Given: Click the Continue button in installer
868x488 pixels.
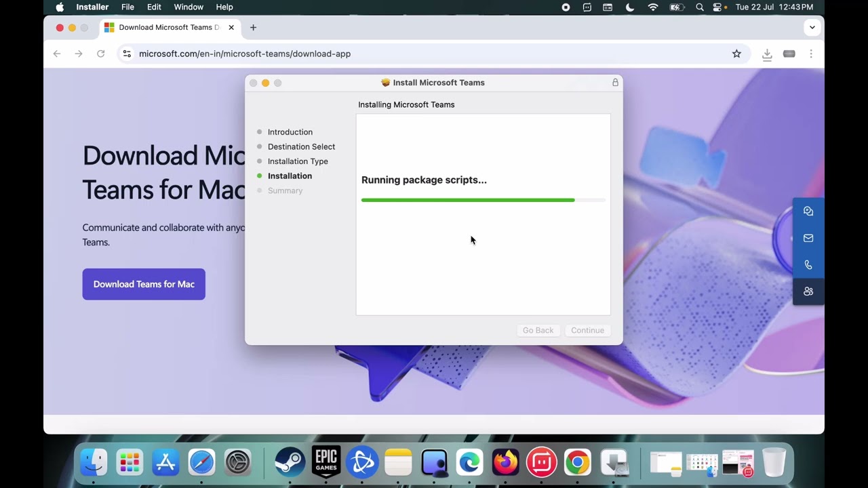Looking at the screenshot, I should click(x=587, y=330).
